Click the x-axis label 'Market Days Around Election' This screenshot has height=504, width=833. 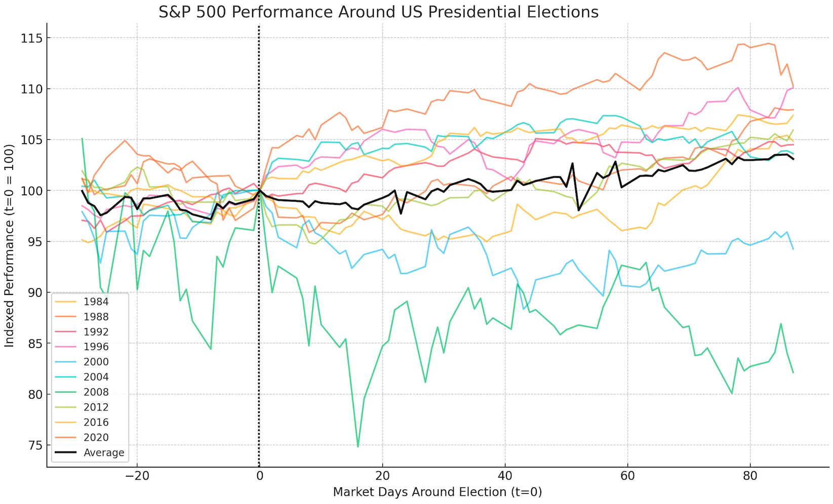(x=438, y=492)
